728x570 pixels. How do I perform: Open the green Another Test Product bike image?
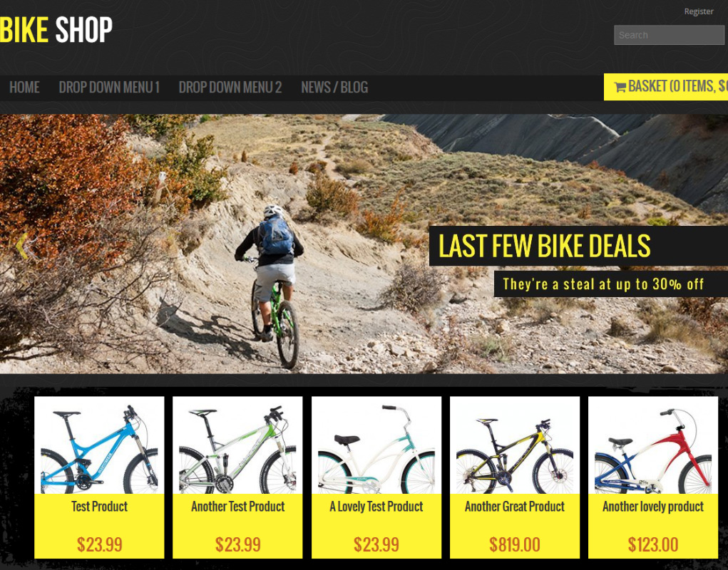[237, 445]
